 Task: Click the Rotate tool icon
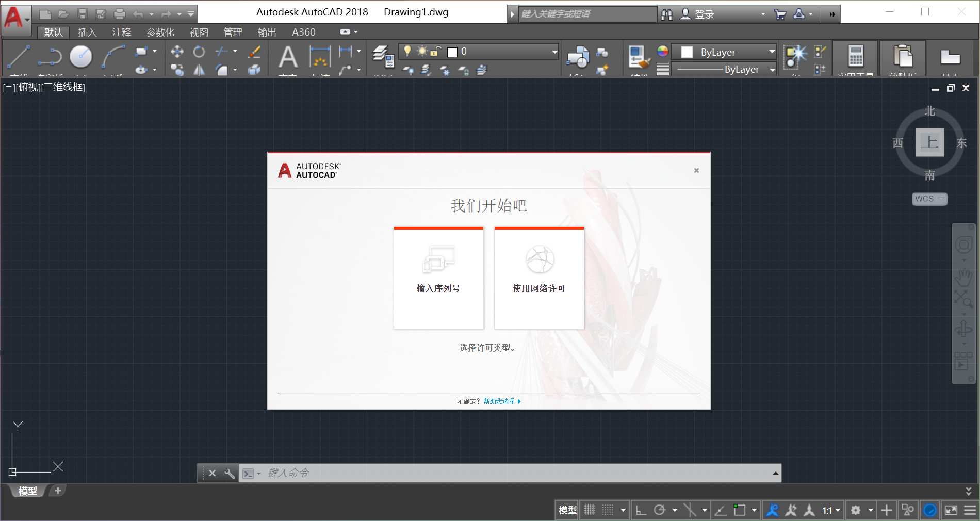[x=199, y=52]
